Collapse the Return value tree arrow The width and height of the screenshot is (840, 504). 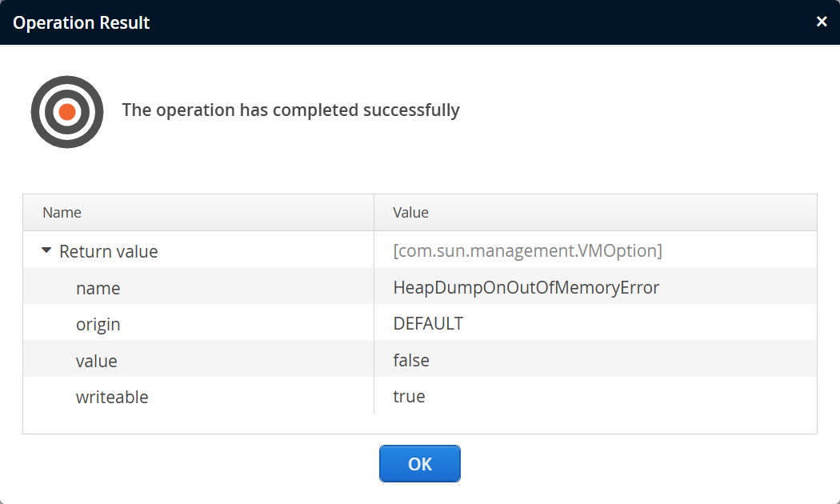[46, 250]
